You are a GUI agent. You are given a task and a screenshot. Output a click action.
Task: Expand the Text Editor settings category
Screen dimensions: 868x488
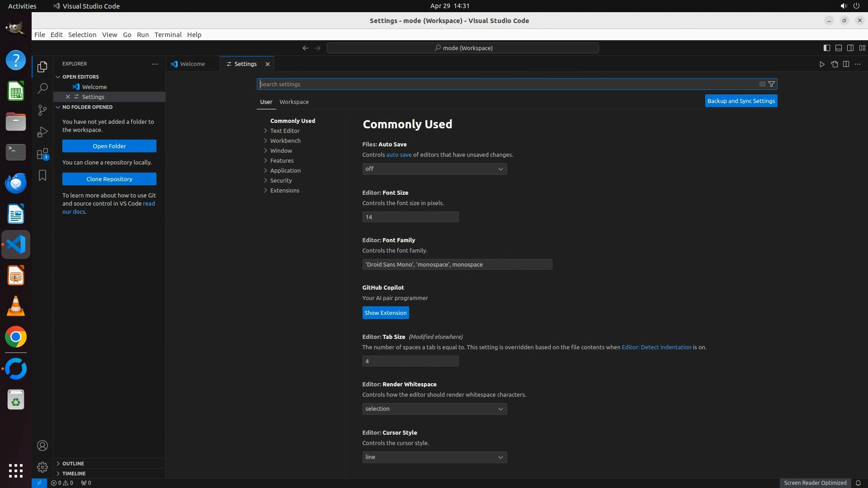pos(285,131)
